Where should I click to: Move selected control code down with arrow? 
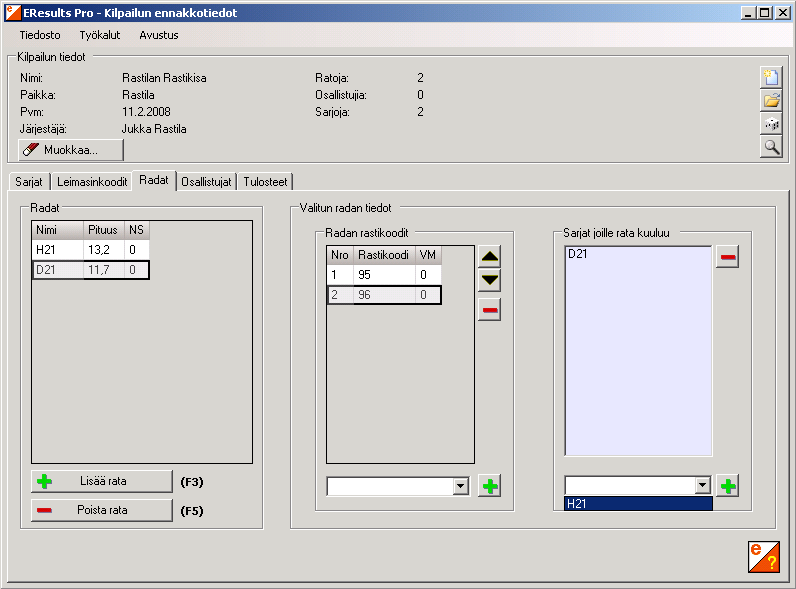489,280
